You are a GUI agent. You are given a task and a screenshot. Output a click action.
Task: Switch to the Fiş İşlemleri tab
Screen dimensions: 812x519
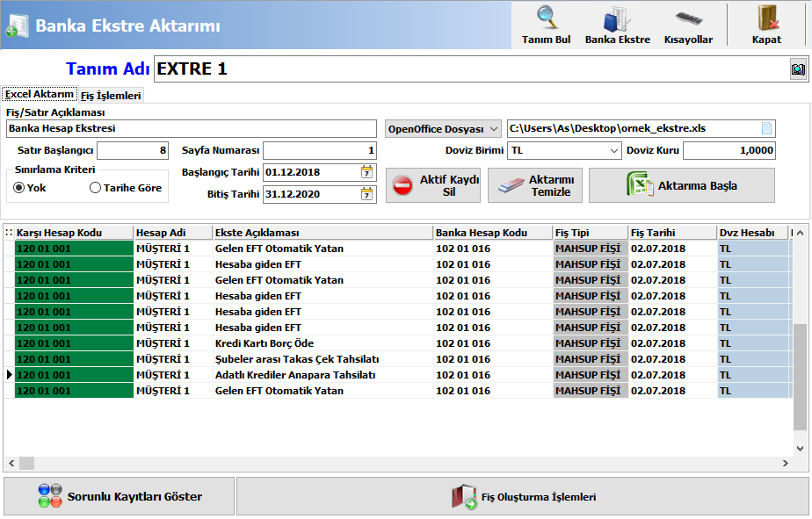(111, 95)
